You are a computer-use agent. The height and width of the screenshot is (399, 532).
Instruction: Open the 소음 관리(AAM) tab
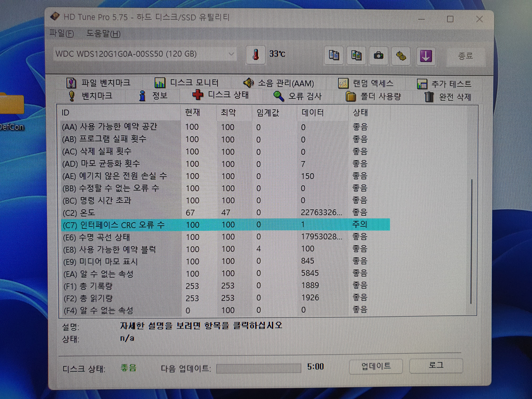click(279, 83)
